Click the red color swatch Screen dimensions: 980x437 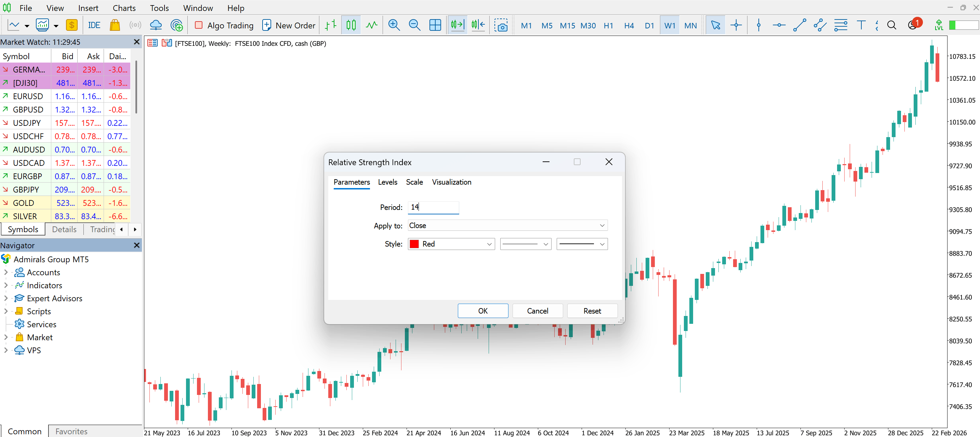[x=414, y=244]
